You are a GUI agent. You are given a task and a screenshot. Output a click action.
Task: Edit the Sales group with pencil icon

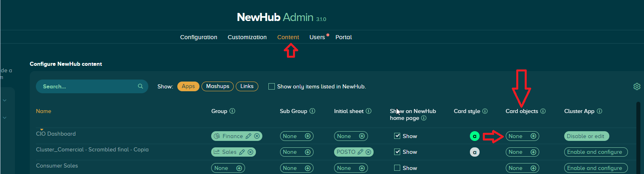[242, 152]
